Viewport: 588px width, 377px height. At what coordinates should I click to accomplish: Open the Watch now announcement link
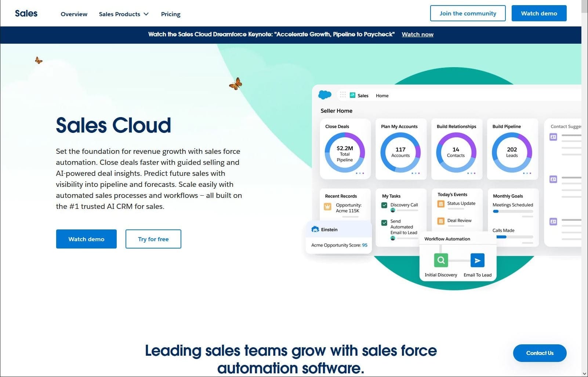click(417, 34)
